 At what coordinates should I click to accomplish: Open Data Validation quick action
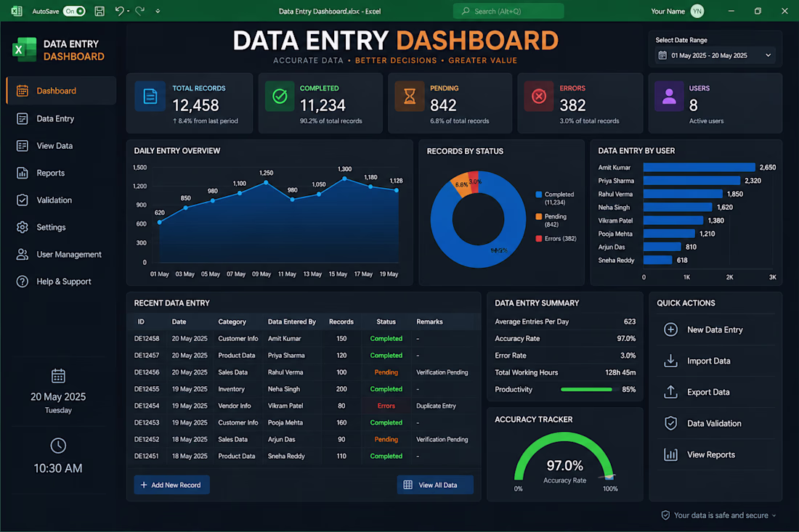(x=715, y=424)
